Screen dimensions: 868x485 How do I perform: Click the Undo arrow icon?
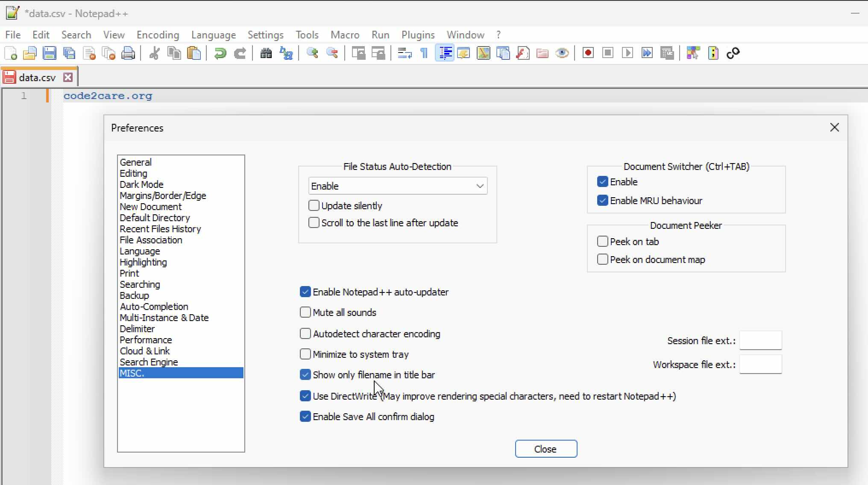[220, 53]
